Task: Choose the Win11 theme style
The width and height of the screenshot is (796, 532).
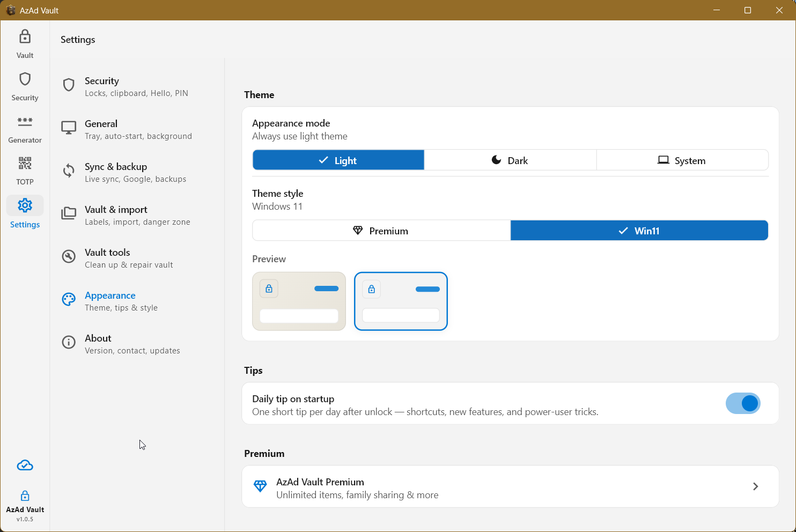Action: click(639, 231)
